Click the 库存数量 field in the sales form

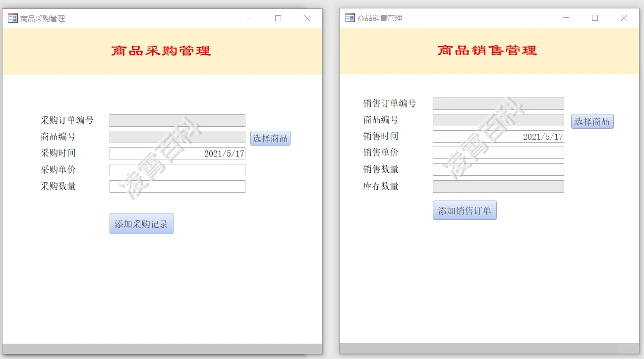[498, 186]
